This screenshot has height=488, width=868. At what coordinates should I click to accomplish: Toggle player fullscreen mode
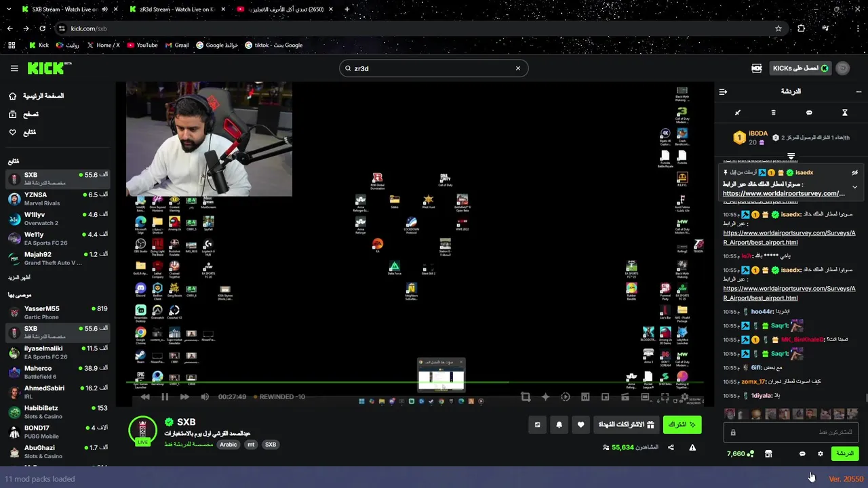(665, 397)
